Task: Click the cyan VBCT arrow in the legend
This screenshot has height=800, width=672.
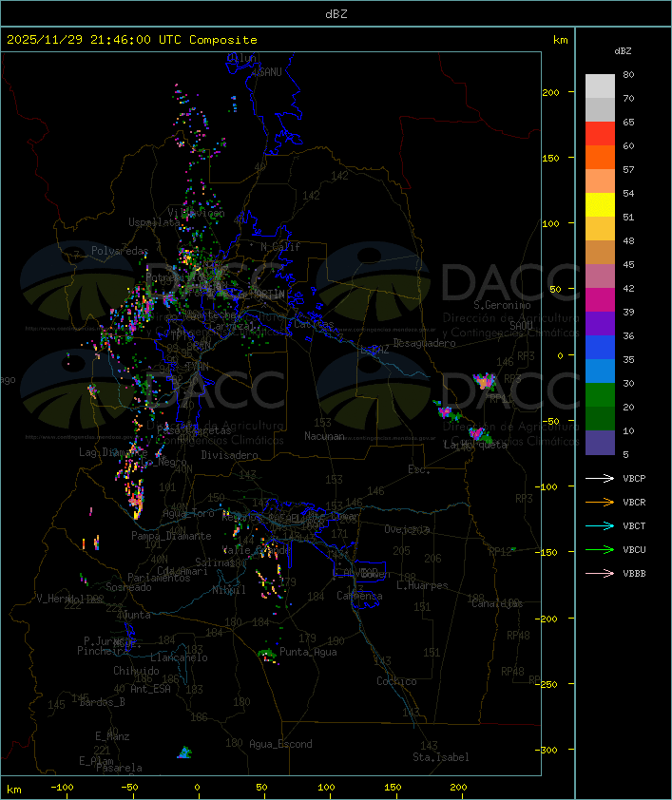Action: (600, 525)
